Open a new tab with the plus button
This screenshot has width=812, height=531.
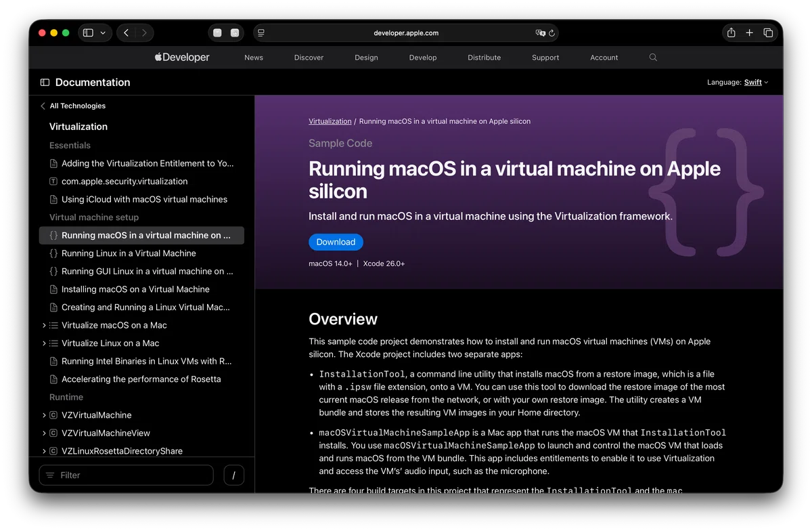[750, 33]
